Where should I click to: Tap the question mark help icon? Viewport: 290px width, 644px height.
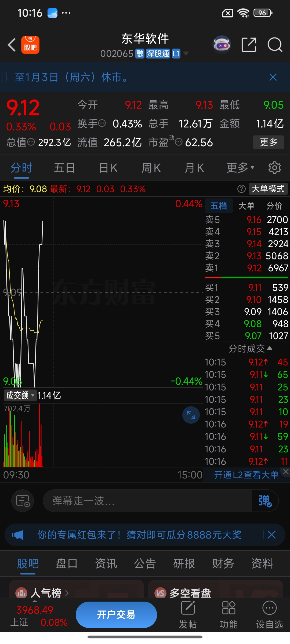tap(241, 189)
